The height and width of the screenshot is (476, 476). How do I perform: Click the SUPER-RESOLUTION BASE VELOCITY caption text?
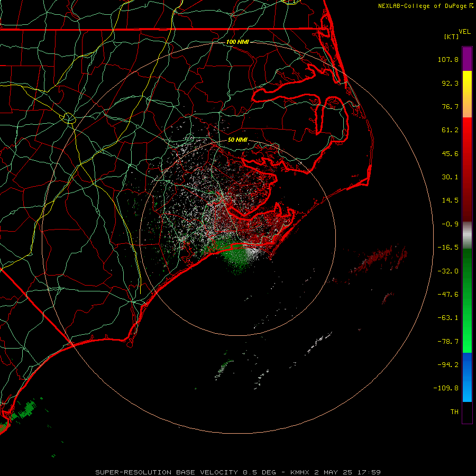(x=167, y=472)
